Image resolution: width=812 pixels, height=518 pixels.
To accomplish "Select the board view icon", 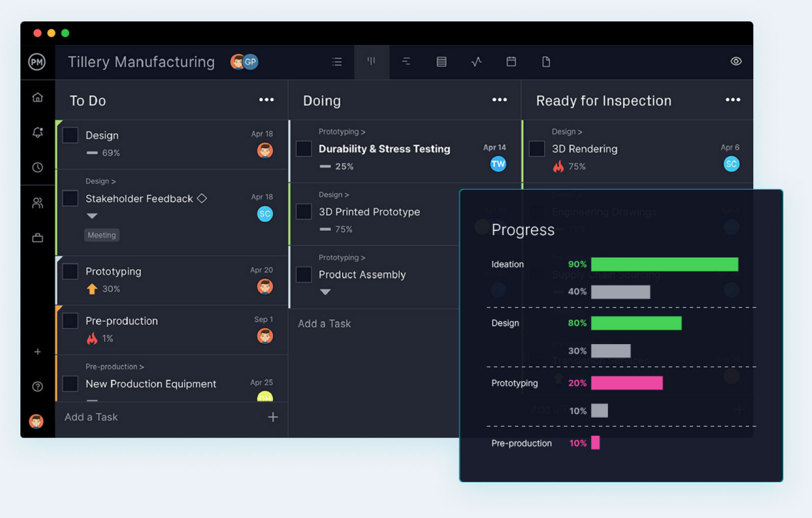I will (x=371, y=61).
